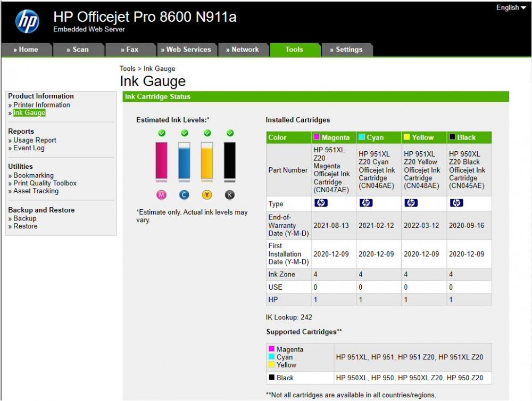This screenshot has width=532, height=401.
Task: Click the Yellow color swatch in table header
Action: [406, 137]
